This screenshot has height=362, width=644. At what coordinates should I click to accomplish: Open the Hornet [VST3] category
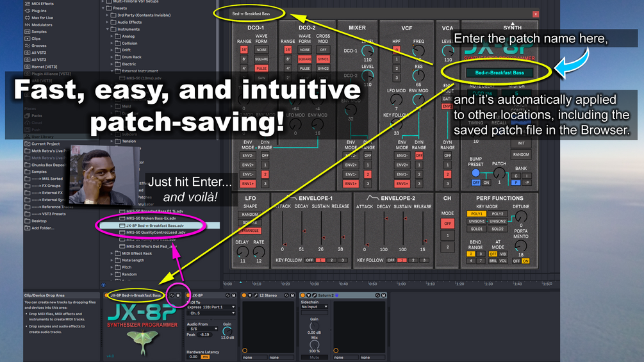(x=41, y=67)
